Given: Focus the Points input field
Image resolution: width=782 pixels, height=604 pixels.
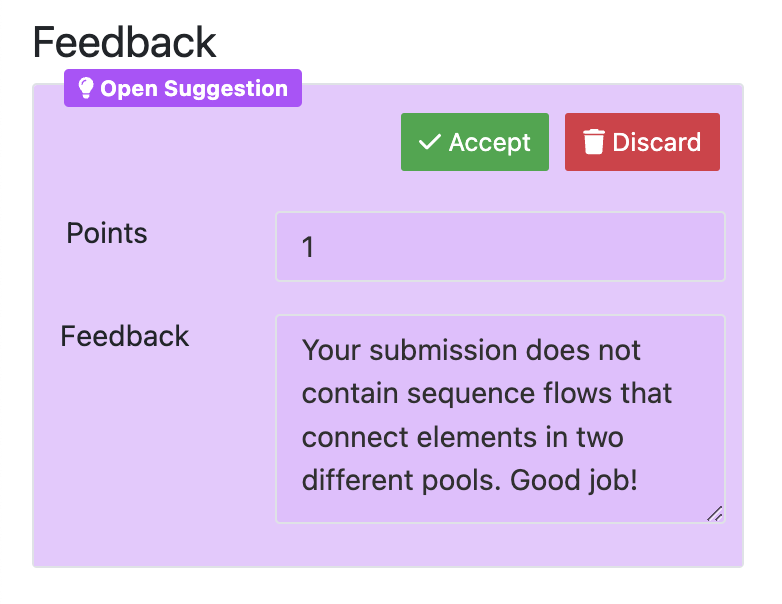Looking at the screenshot, I should click(x=500, y=246).
